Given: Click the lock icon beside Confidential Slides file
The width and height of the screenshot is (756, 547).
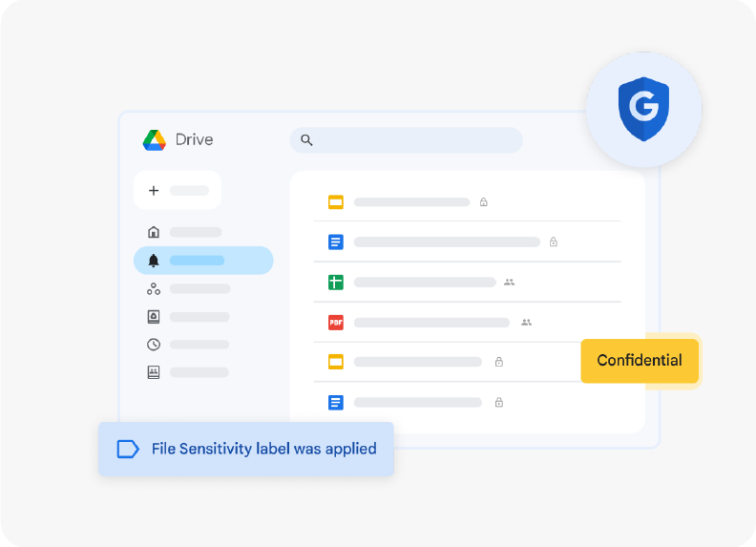Looking at the screenshot, I should pos(498,362).
